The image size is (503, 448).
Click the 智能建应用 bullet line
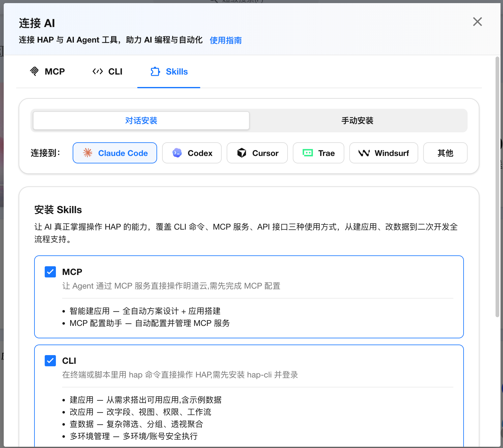145,311
